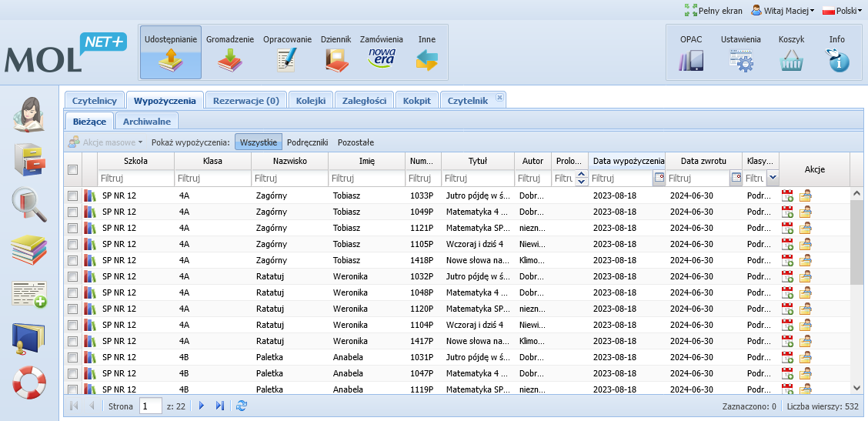Open the Archiwalne sub-tab

(x=147, y=121)
